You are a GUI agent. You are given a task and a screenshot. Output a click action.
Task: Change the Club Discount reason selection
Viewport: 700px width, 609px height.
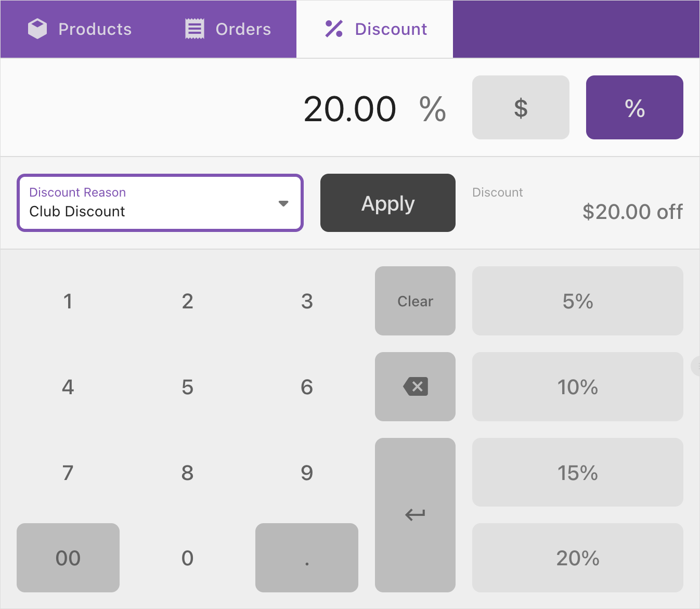(x=160, y=203)
